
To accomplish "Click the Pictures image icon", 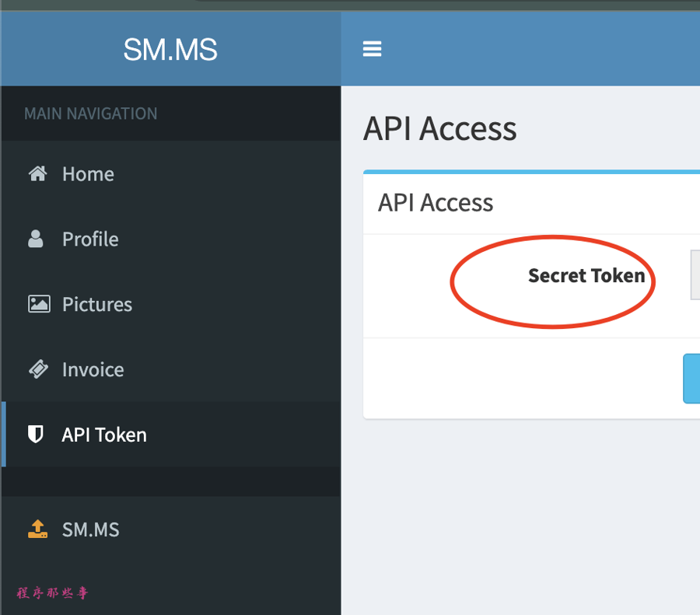I will tap(39, 304).
